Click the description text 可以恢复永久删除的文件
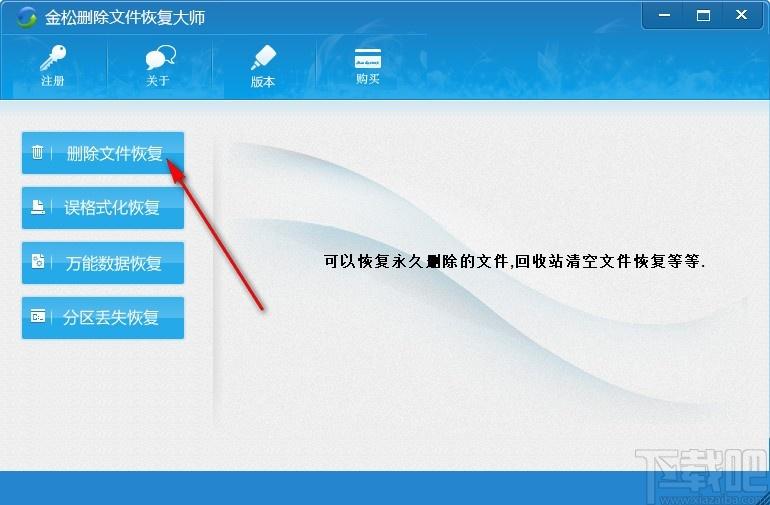Image resolution: width=770 pixels, height=505 pixels. click(416, 261)
